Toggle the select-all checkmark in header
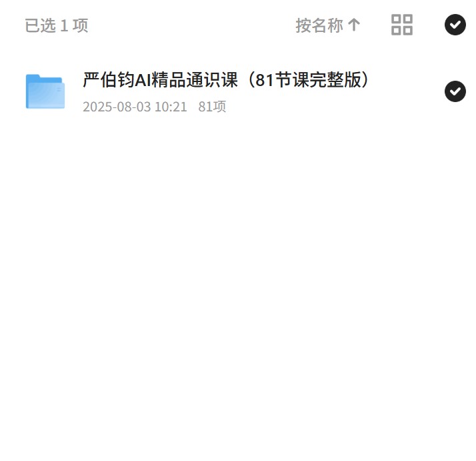 coord(455,25)
